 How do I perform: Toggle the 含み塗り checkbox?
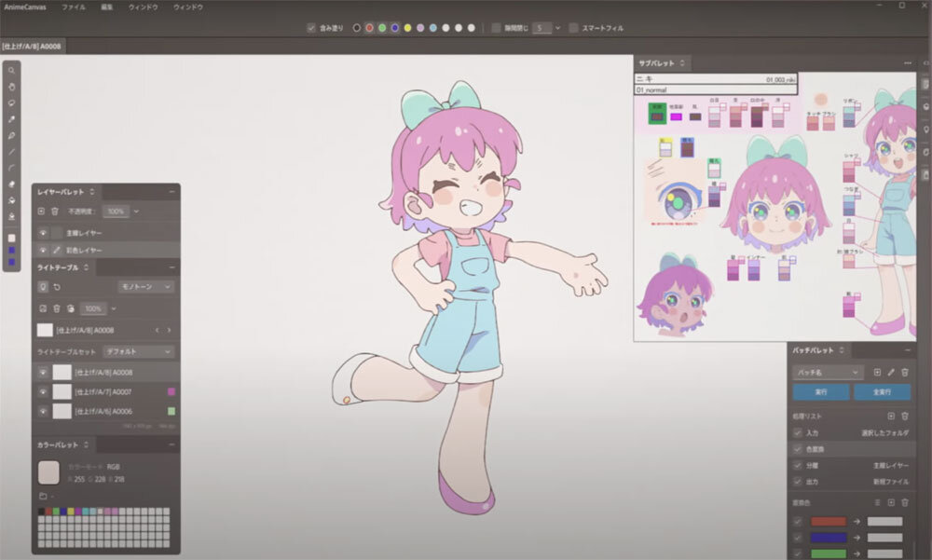click(x=311, y=28)
